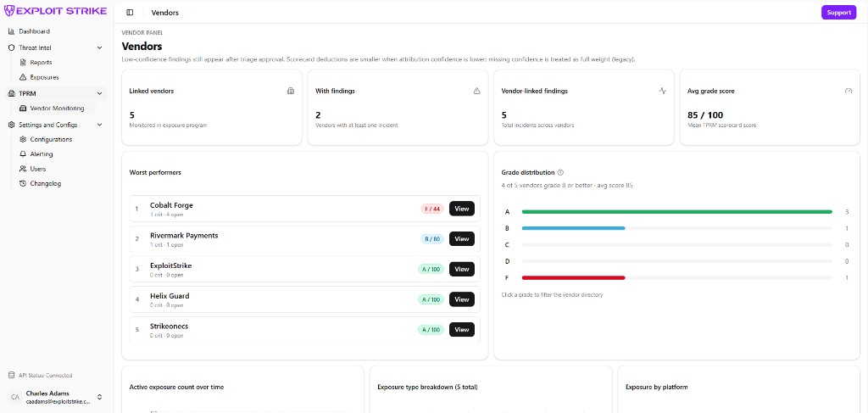Filter by the empty grade D bar
868x413 pixels.
pyautogui.click(x=677, y=261)
